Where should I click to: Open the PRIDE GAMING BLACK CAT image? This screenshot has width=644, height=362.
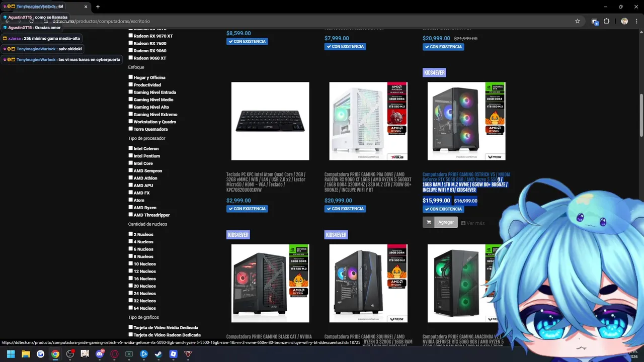pos(270,284)
